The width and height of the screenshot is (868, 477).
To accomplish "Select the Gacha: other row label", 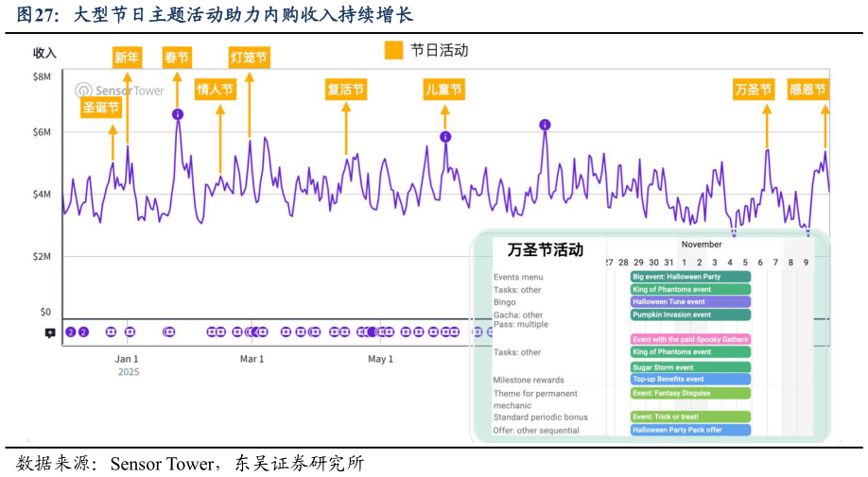I will click(518, 315).
